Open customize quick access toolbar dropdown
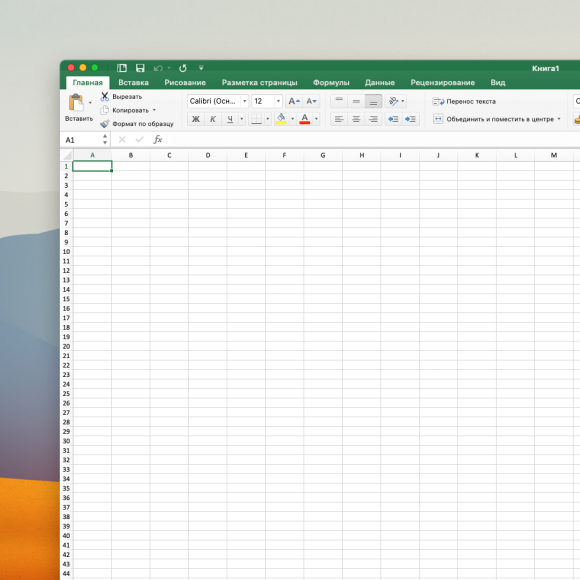Screen dimensions: 580x580 pos(201,68)
